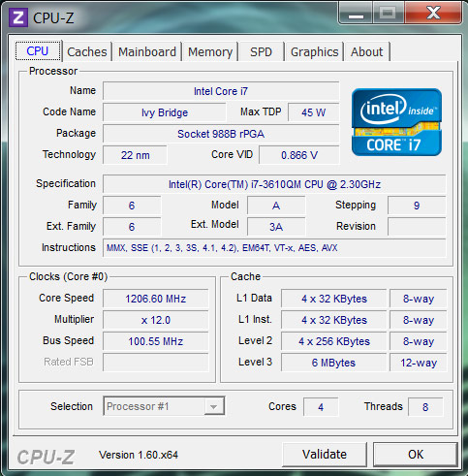The width and height of the screenshot is (468, 476).
Task: Click the Intel Core i7 inside logo
Action: pos(396,122)
